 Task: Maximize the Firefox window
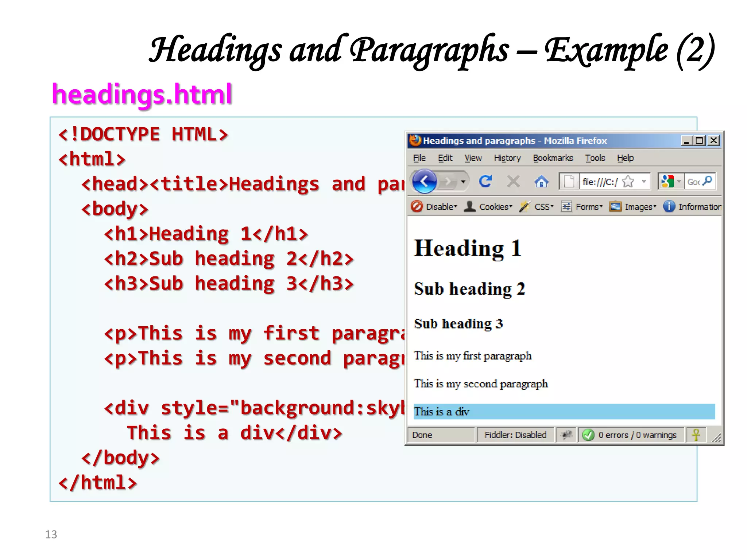(700, 141)
